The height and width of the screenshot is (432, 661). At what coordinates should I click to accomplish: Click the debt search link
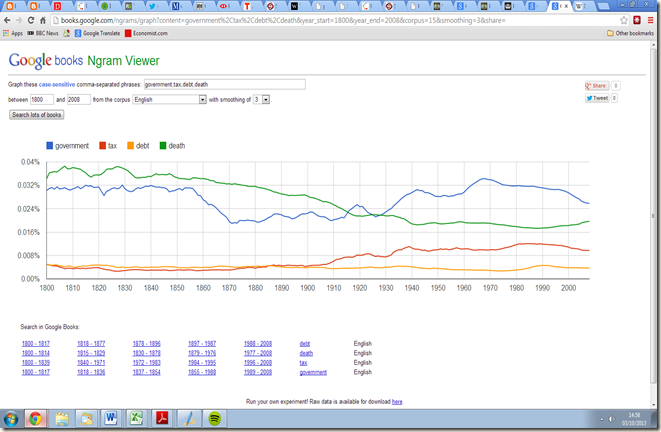point(305,343)
